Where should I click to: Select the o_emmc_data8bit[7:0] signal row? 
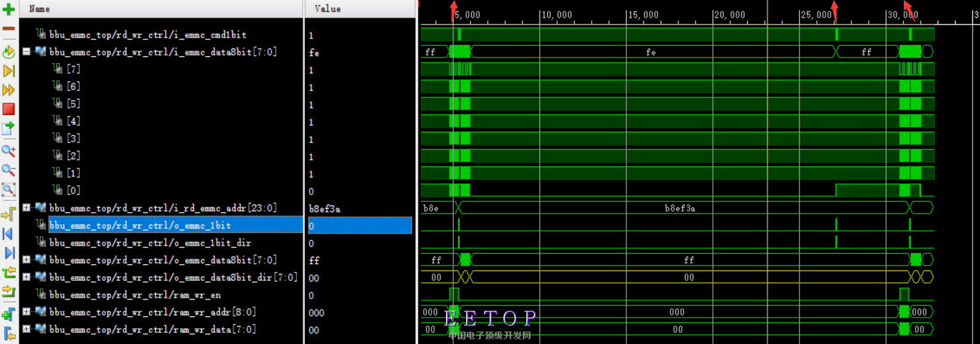tap(163, 259)
